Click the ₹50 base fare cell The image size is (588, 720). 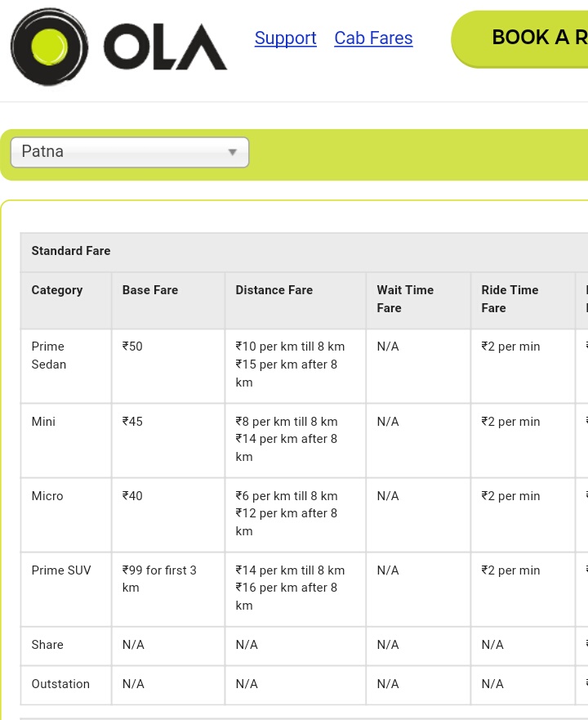[133, 347]
